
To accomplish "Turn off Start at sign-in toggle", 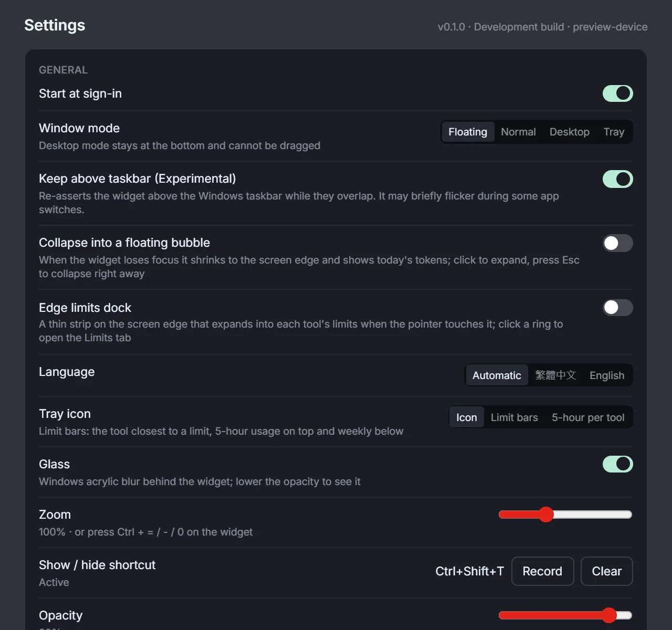I will click(617, 93).
